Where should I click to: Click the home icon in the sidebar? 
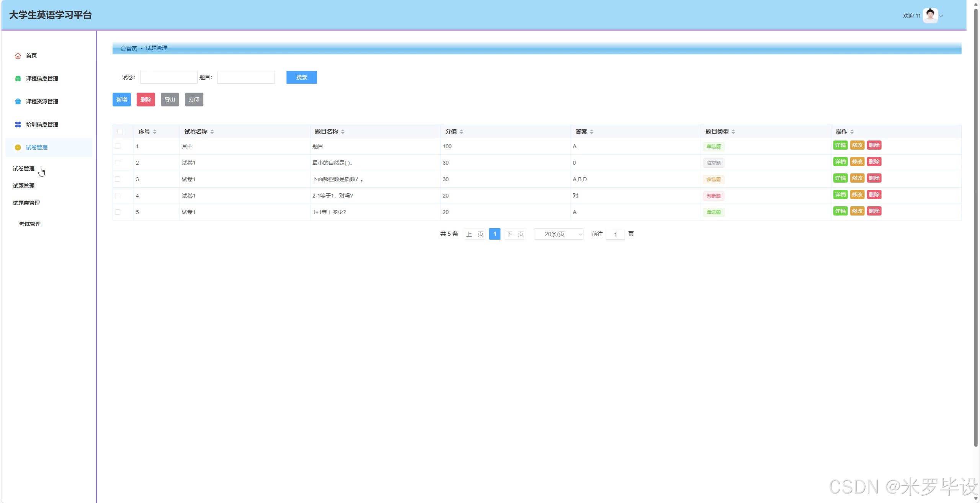18,56
